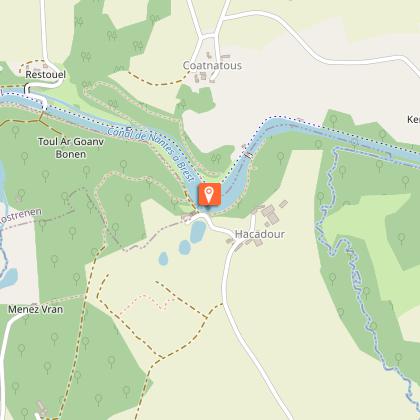Screen dimensions: 420x420
Task: Select the farm buildings above Hacadour label
Action: (x=271, y=214)
